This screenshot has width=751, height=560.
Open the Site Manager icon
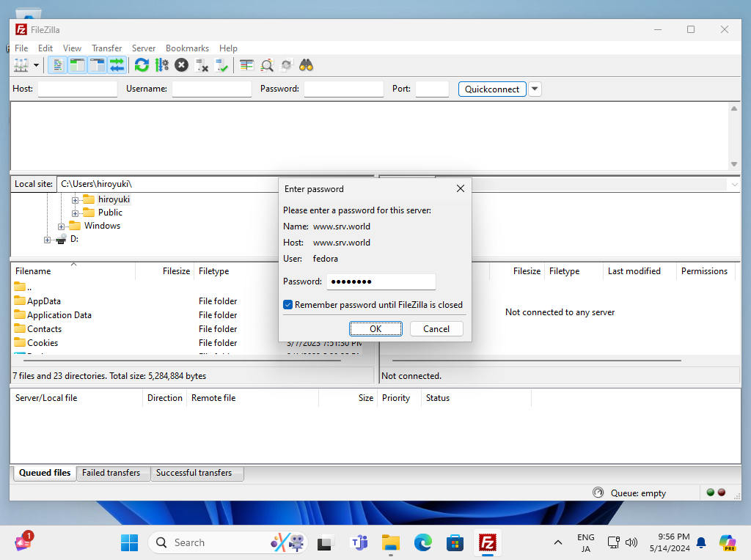tap(21, 65)
